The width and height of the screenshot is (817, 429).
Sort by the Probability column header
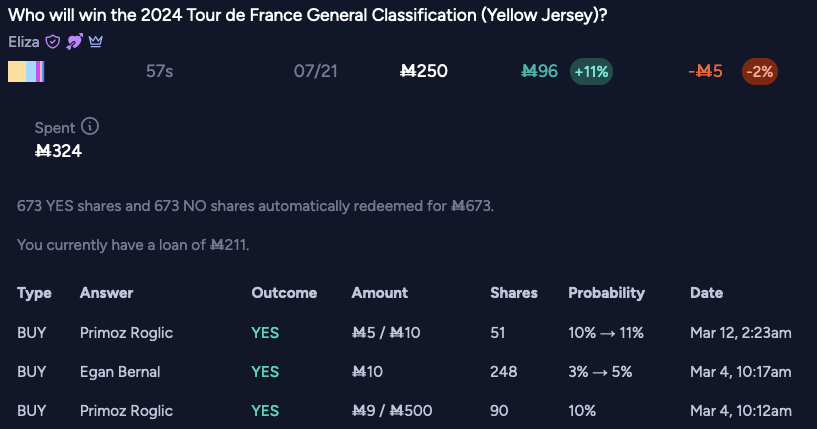(x=606, y=293)
